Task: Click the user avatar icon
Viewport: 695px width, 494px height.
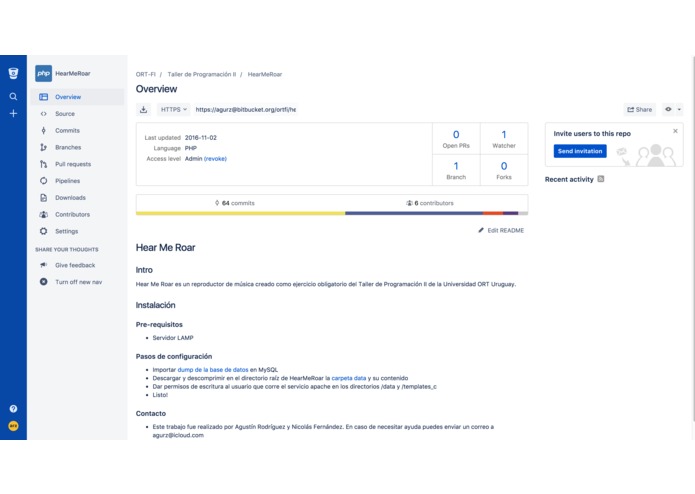Action: tap(13, 426)
